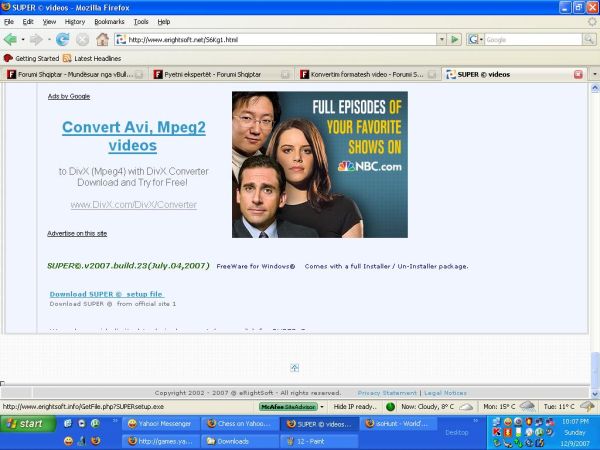The height and width of the screenshot is (450, 600).
Task: Click the Desktop toolbar label in taskbar
Action: [x=457, y=432]
